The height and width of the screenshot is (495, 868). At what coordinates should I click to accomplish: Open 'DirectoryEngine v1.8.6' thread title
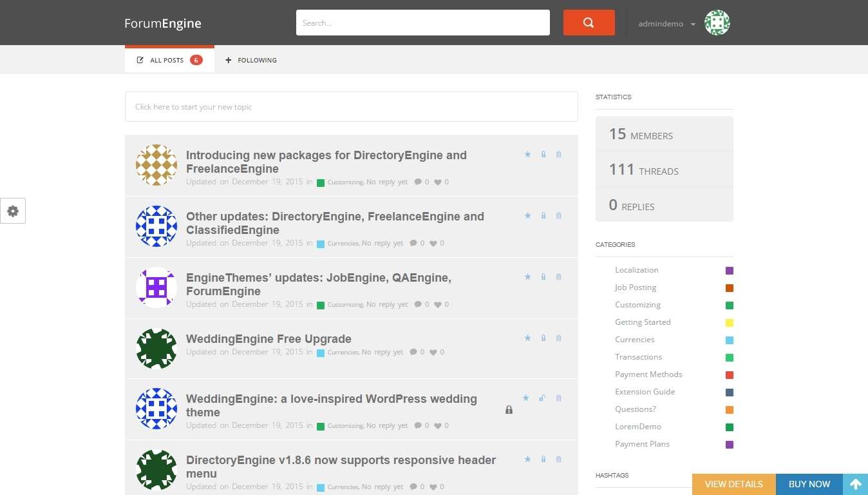coord(341,467)
